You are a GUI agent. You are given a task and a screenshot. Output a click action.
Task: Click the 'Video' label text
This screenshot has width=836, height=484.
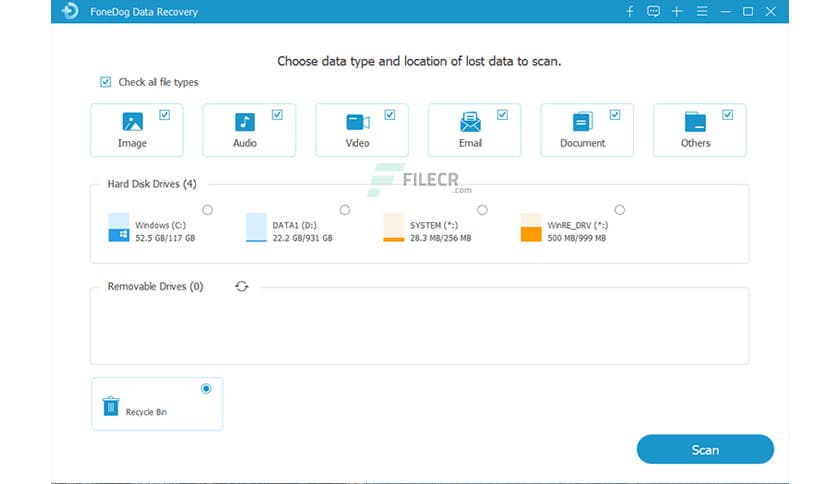pyautogui.click(x=357, y=143)
